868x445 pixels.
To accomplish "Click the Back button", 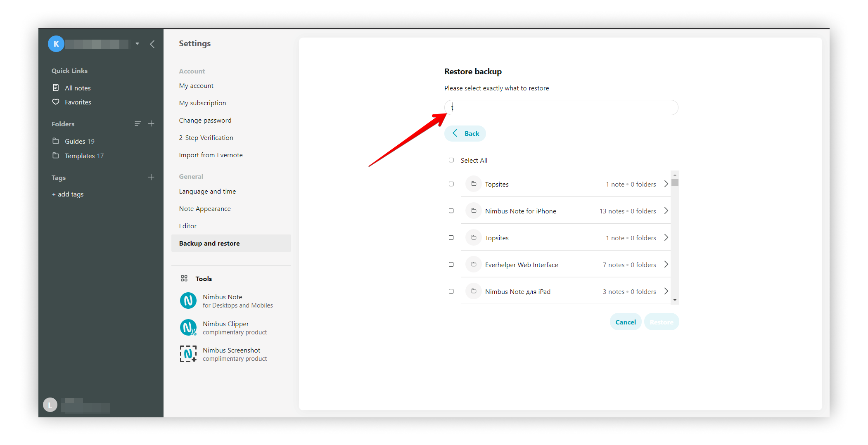I will [465, 134].
